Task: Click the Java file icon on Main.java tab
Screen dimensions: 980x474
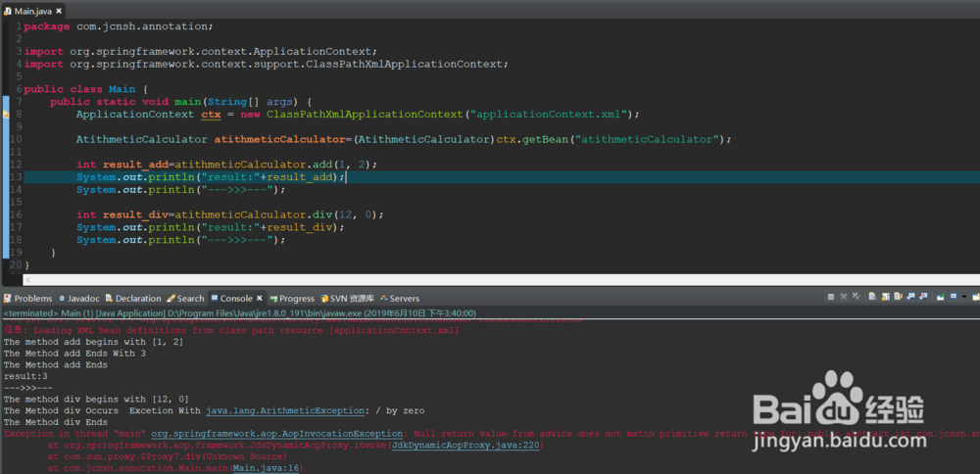Action: 8,11
